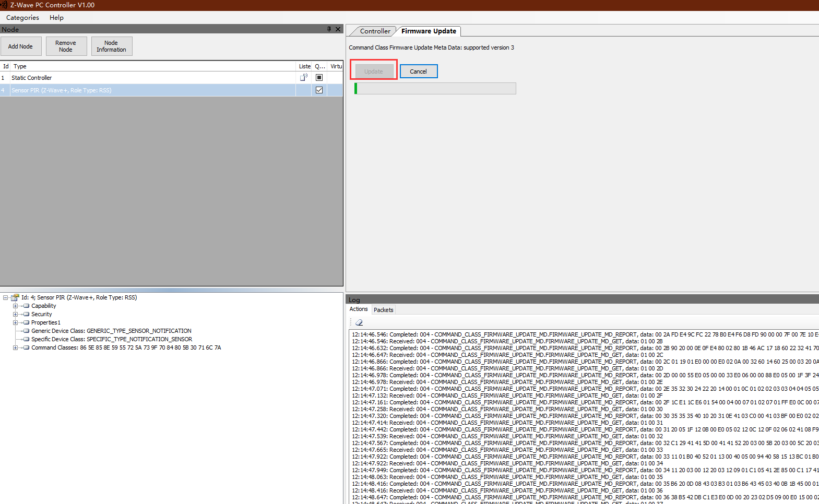Screen dimensions: 819x504
Task: Click the Q... column header
Action: click(320, 66)
